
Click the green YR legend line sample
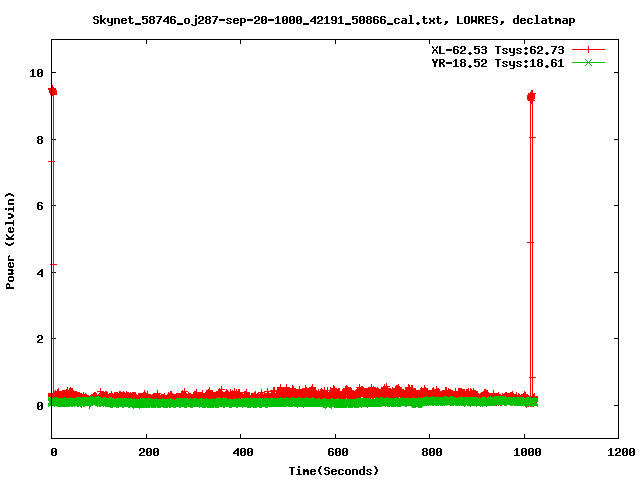click(x=588, y=62)
